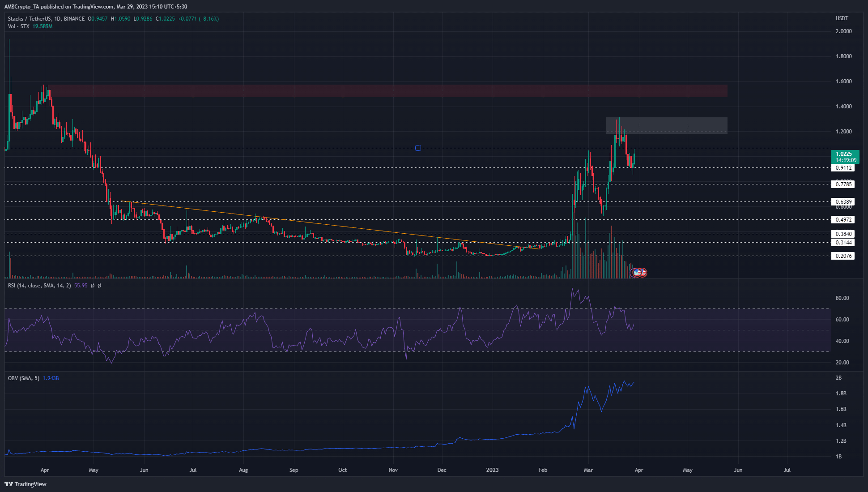
Task: Click the Mar label on time axis
Action: click(x=588, y=470)
